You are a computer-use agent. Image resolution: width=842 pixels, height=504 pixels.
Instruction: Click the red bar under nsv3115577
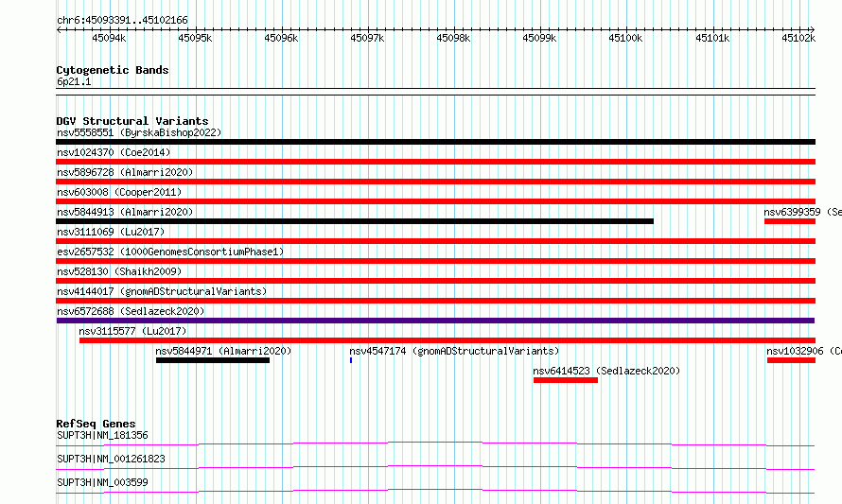coord(447,340)
